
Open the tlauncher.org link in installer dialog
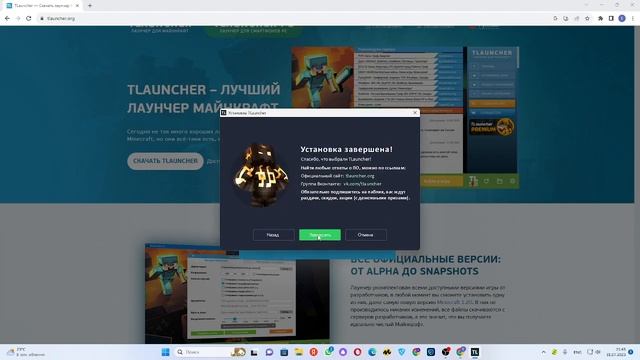point(360,176)
